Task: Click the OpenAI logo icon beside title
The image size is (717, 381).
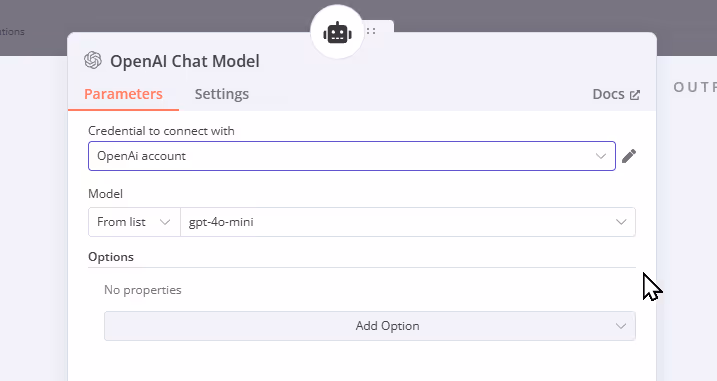Action: pyautogui.click(x=93, y=60)
